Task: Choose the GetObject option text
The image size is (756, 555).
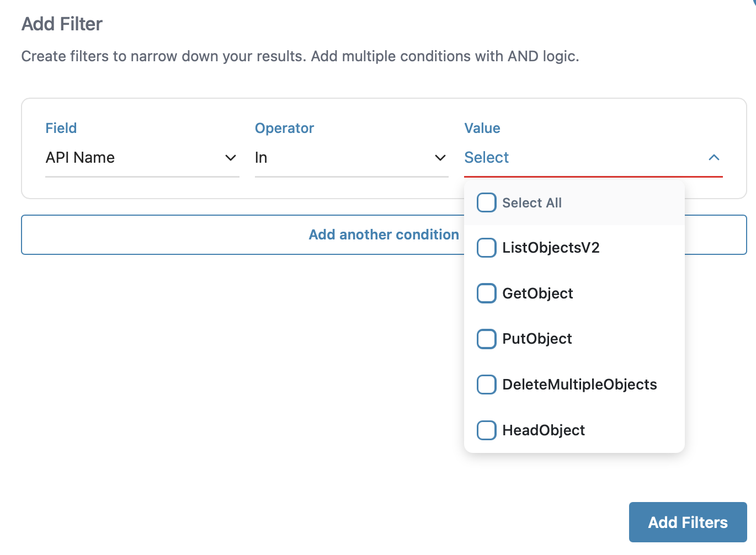Action: (537, 293)
